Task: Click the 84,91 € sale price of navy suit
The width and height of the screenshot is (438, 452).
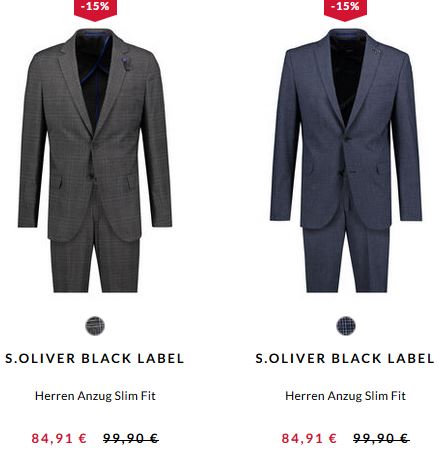Action: coord(309,438)
